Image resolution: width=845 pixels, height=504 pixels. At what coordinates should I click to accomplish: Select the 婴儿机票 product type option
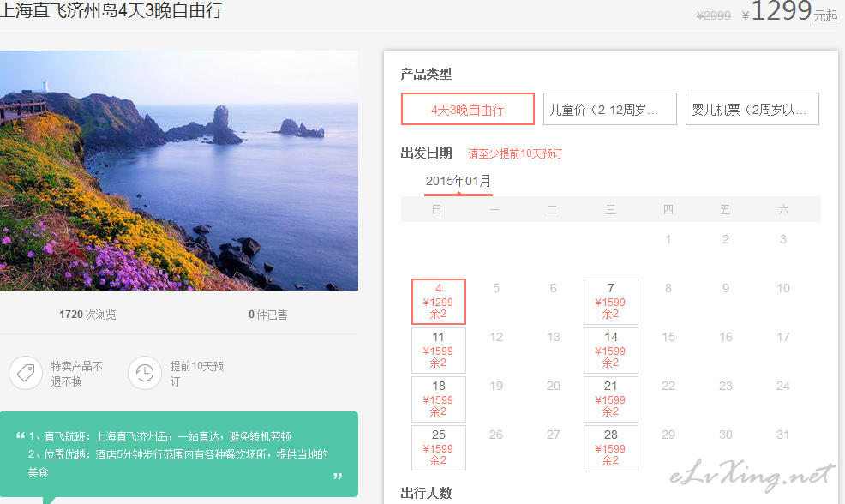(752, 110)
